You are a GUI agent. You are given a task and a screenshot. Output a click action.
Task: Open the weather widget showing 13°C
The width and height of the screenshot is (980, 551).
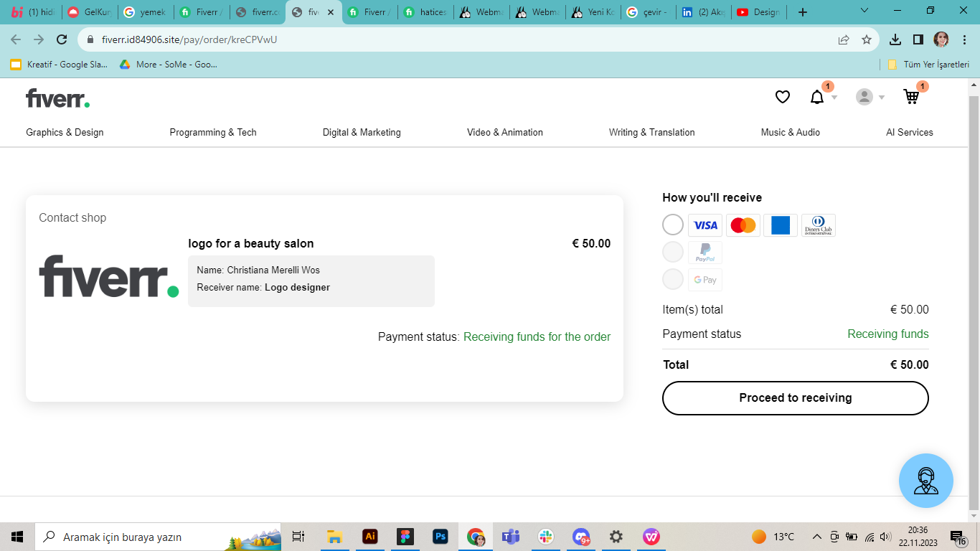773,537
